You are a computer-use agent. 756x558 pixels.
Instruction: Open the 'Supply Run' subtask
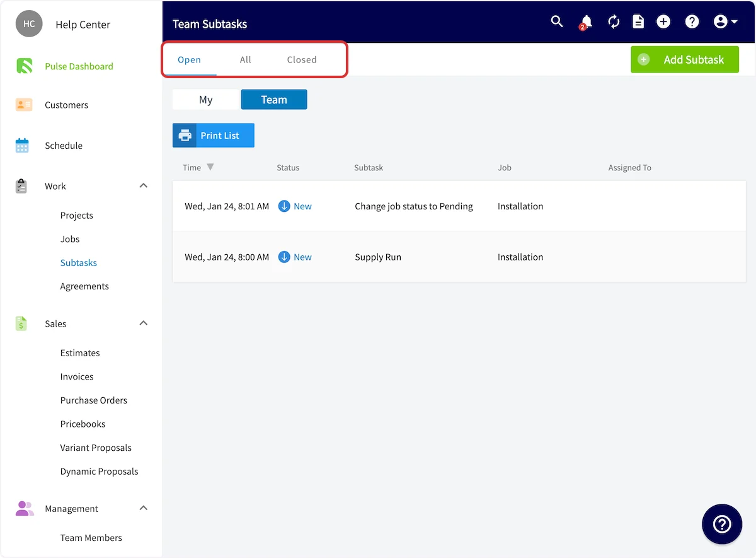coord(378,257)
